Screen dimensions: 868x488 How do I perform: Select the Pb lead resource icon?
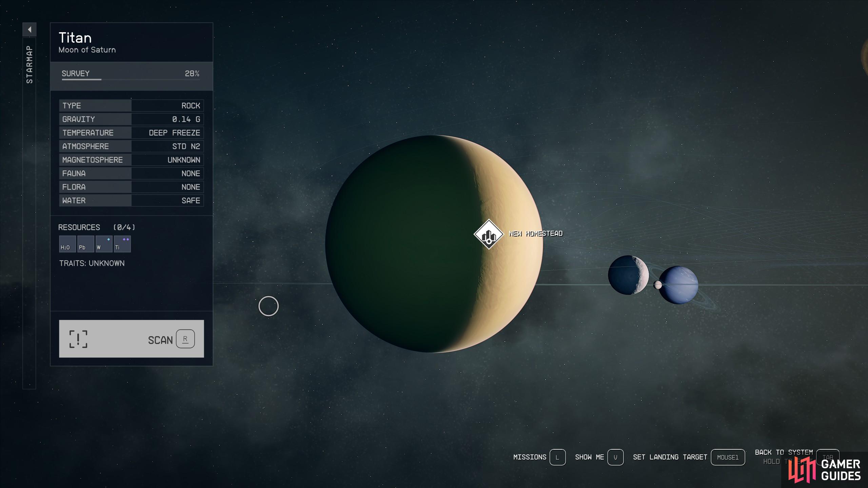pos(85,244)
